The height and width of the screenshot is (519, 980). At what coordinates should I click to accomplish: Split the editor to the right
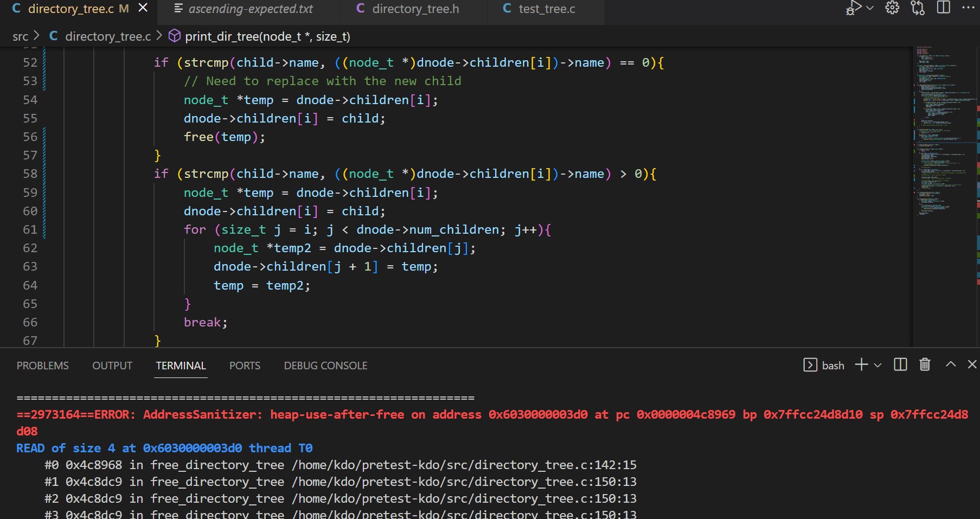coord(944,8)
